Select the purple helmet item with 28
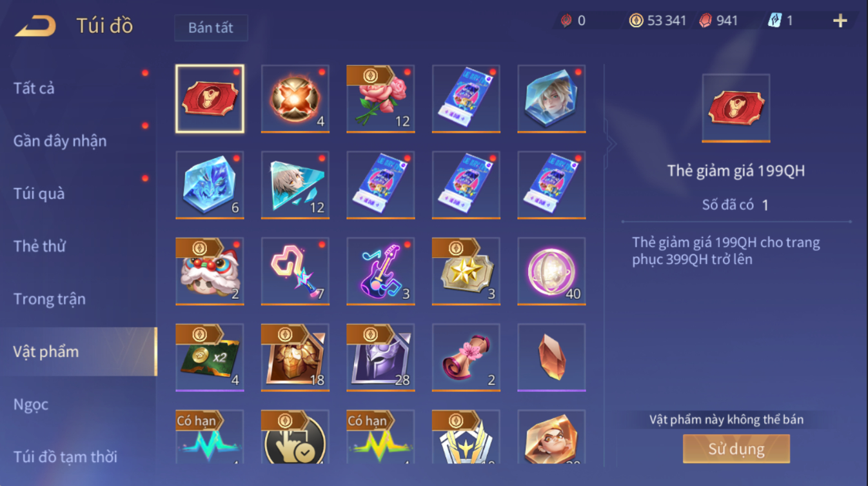This screenshot has width=868, height=486. (x=380, y=358)
